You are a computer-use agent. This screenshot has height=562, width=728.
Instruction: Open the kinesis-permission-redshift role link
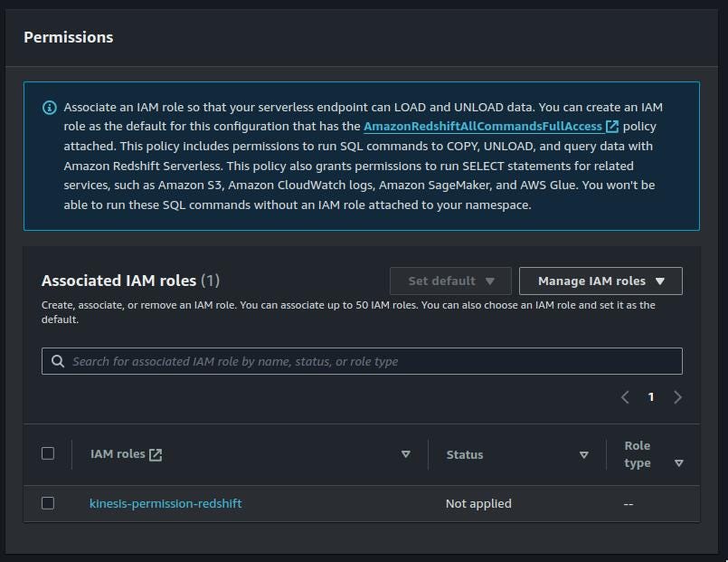click(x=165, y=503)
